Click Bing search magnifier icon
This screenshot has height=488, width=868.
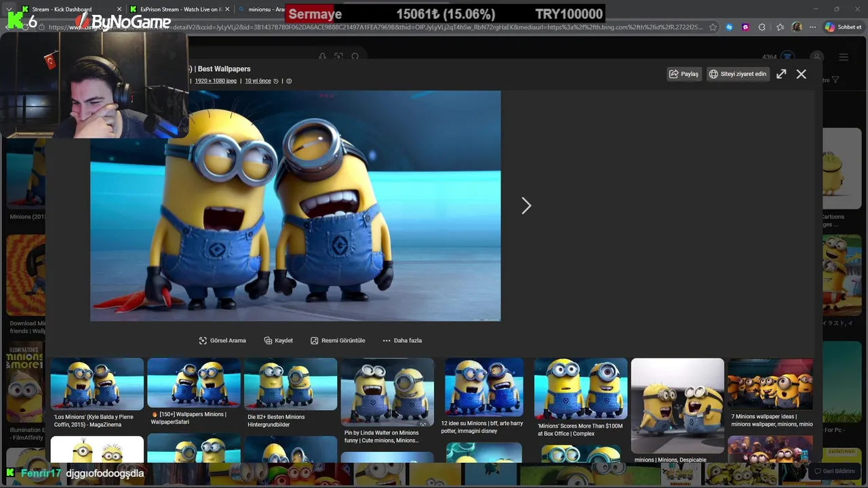[x=355, y=57]
